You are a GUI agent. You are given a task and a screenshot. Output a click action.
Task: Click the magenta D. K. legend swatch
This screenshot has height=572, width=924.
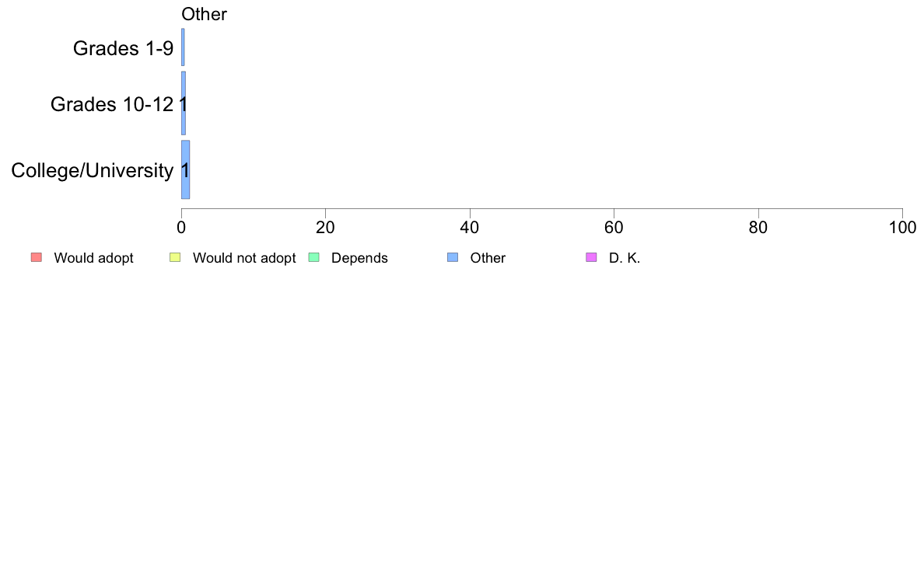point(592,257)
